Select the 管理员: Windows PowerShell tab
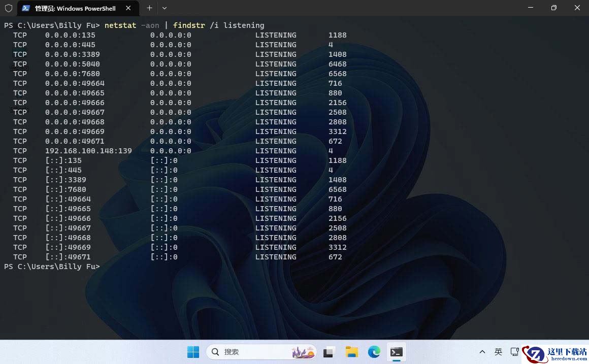Viewport: 589px width, 364px height. 79,8
